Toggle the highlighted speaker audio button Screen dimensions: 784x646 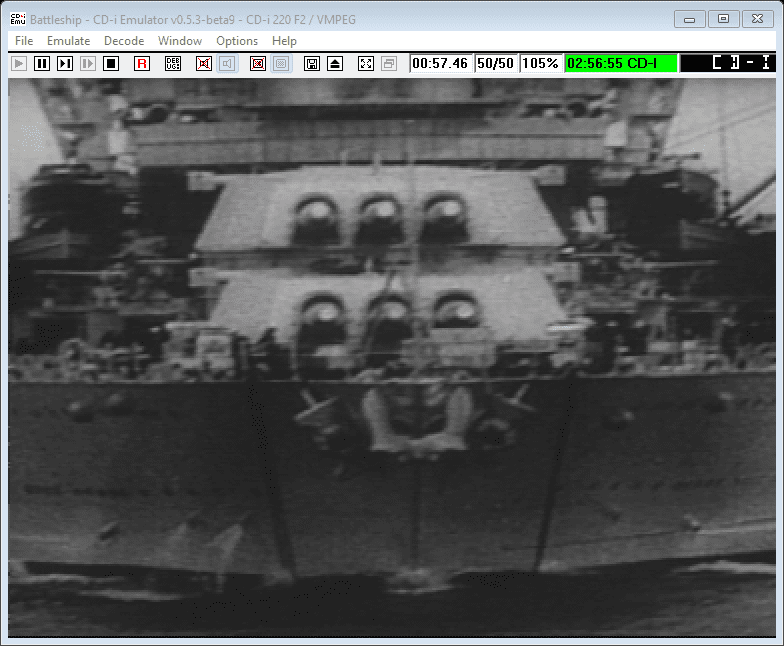click(227, 63)
